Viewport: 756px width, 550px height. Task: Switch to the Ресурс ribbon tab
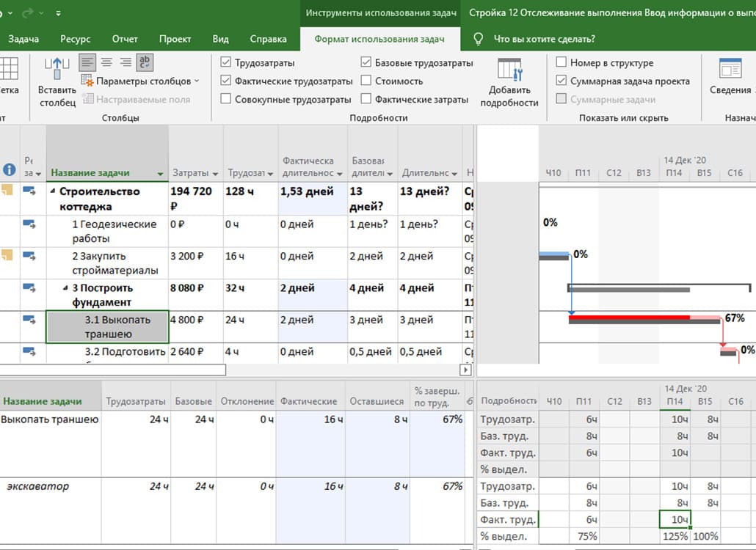tap(76, 39)
